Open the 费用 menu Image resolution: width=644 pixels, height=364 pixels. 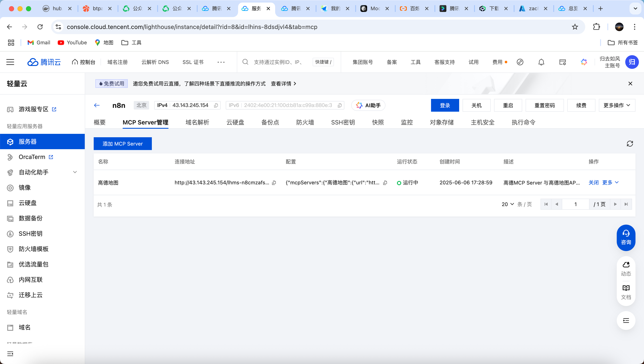tap(497, 62)
